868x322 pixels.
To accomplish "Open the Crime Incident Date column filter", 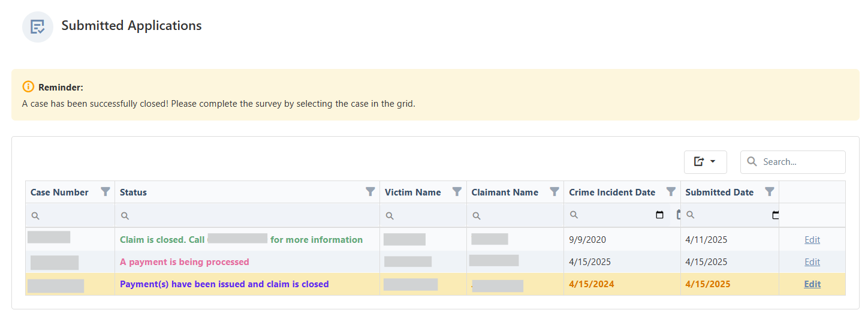I will point(671,192).
